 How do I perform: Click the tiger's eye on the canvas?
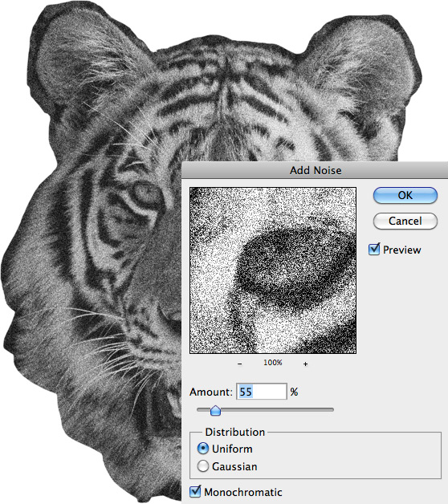[x=146, y=194]
